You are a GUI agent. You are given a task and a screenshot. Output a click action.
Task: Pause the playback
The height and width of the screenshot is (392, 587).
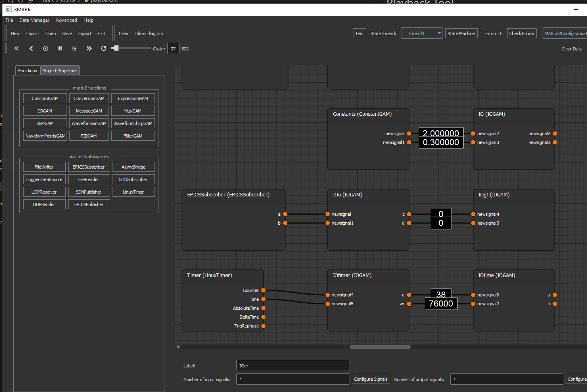pos(60,48)
